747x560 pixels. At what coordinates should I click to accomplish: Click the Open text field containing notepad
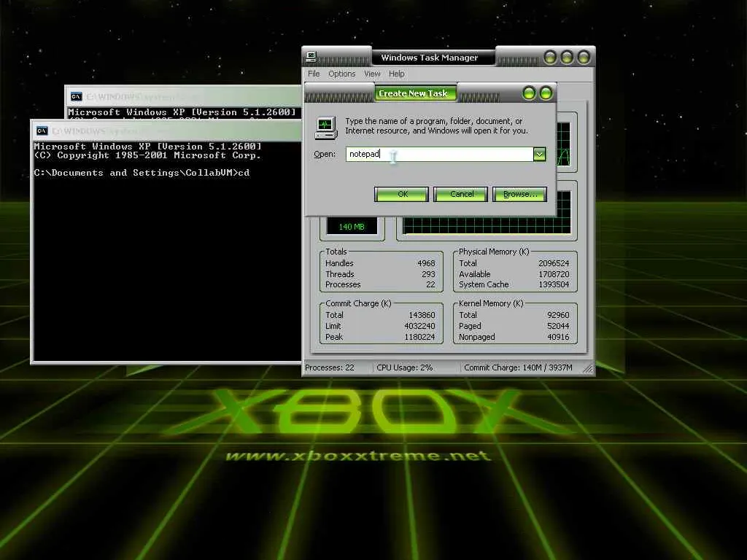(x=439, y=154)
